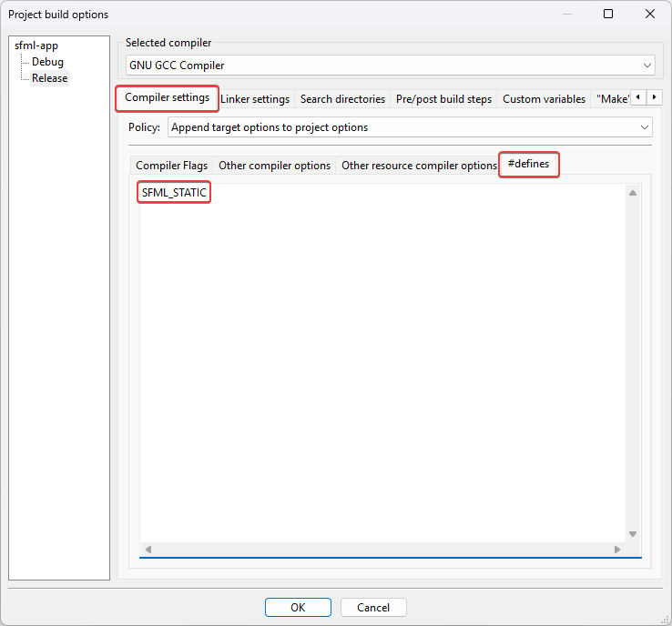Image resolution: width=672 pixels, height=626 pixels.
Task: Go to Pre/post build steps tab
Action: coord(443,99)
